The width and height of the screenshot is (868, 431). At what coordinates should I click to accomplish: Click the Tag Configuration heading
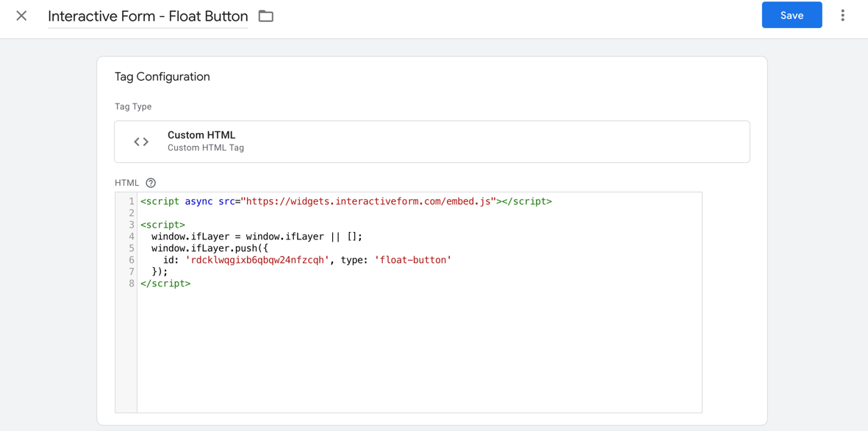161,76
